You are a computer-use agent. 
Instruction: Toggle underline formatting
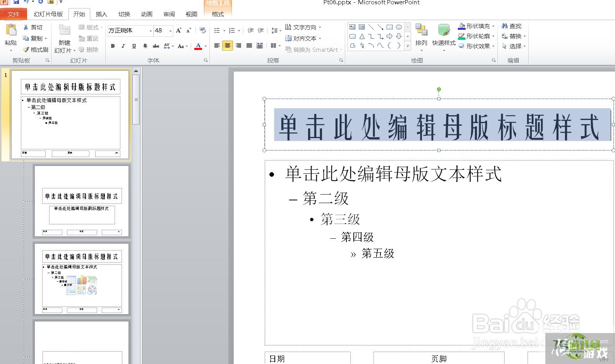click(134, 46)
